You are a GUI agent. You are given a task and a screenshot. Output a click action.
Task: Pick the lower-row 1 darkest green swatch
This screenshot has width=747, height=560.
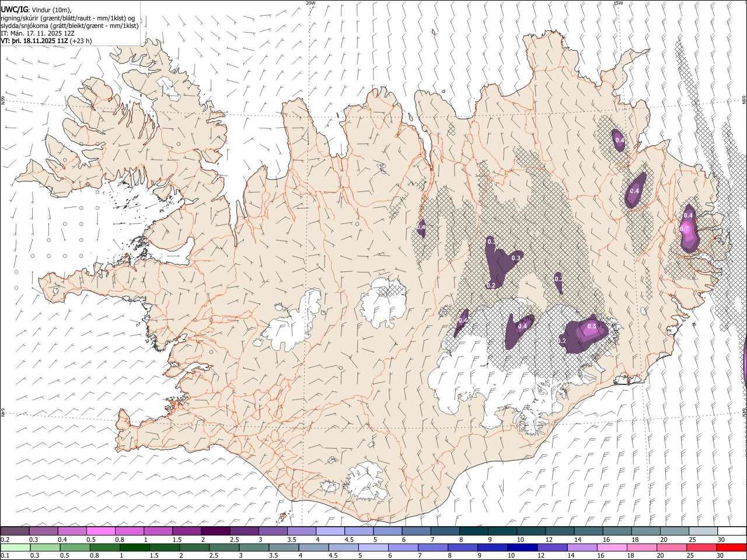[x=134, y=548]
